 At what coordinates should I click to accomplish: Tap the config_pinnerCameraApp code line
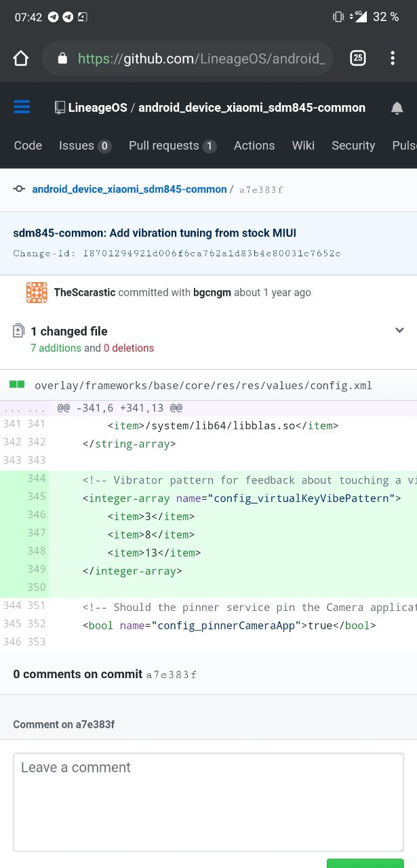[229, 625]
